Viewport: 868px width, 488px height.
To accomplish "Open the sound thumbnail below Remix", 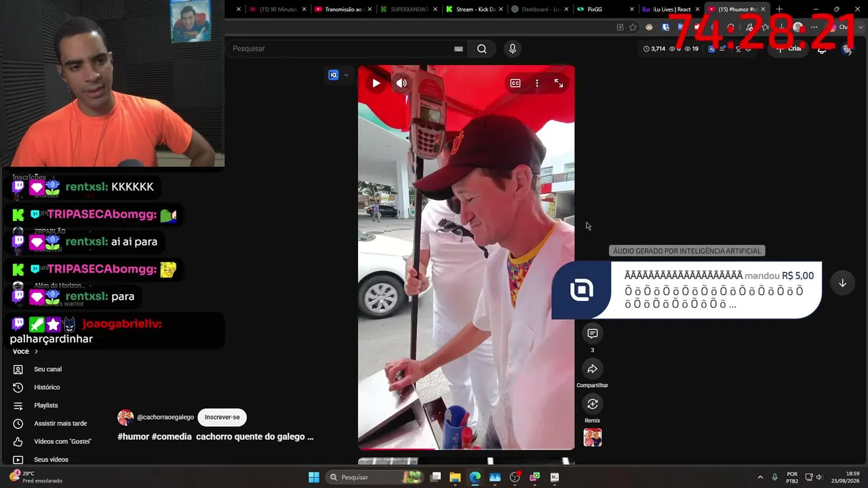I will (593, 438).
